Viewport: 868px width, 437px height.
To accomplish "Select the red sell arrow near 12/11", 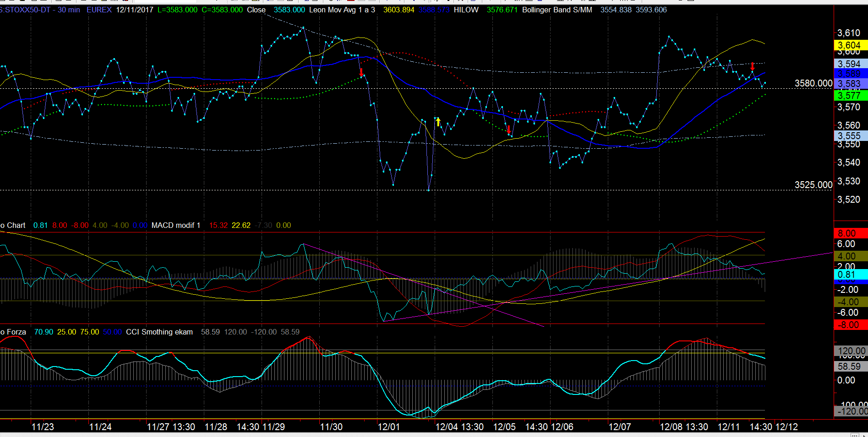I will tap(752, 66).
